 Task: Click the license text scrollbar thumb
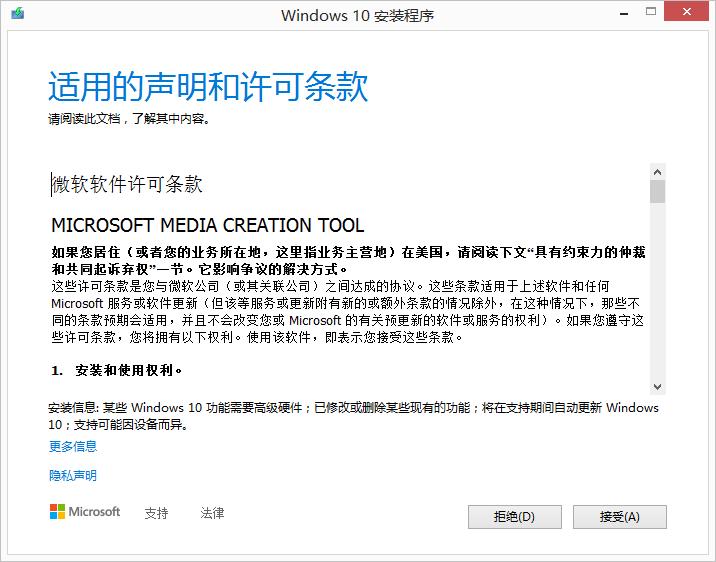pos(658,191)
